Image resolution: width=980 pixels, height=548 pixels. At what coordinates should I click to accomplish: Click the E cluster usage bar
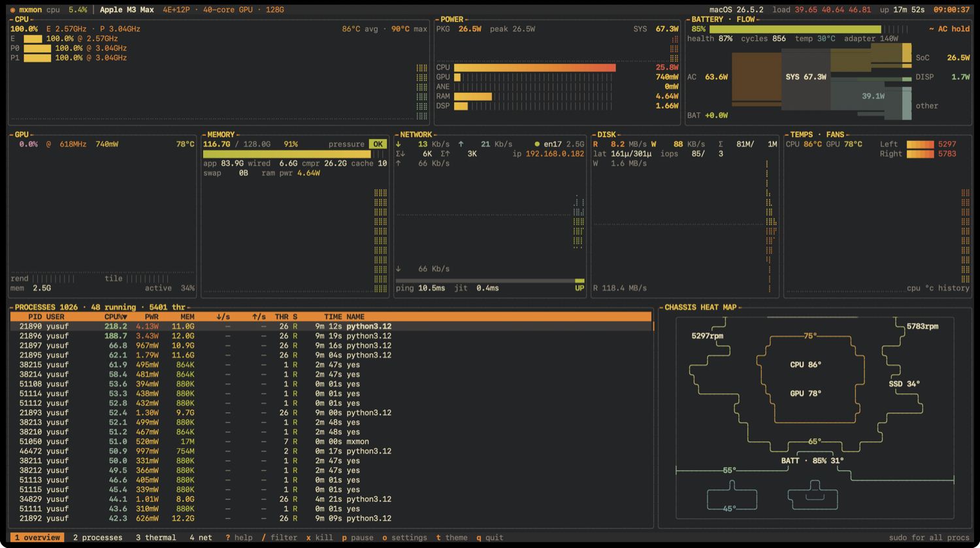(33, 39)
